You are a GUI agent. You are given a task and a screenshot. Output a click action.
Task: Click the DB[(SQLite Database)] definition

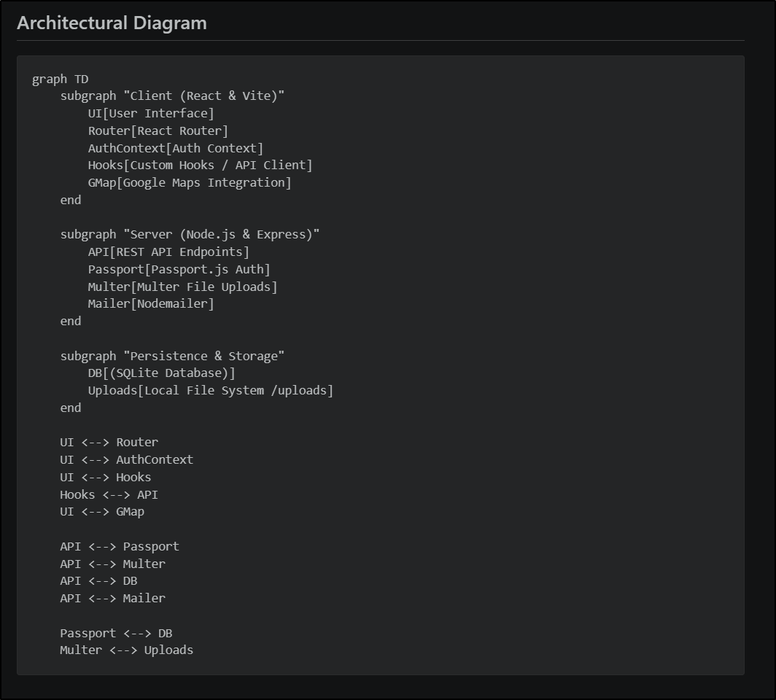tap(161, 373)
